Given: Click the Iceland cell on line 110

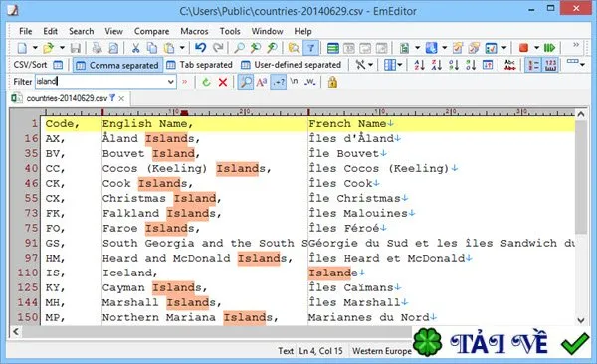Looking at the screenshot, I should pyautogui.click(x=129, y=273).
